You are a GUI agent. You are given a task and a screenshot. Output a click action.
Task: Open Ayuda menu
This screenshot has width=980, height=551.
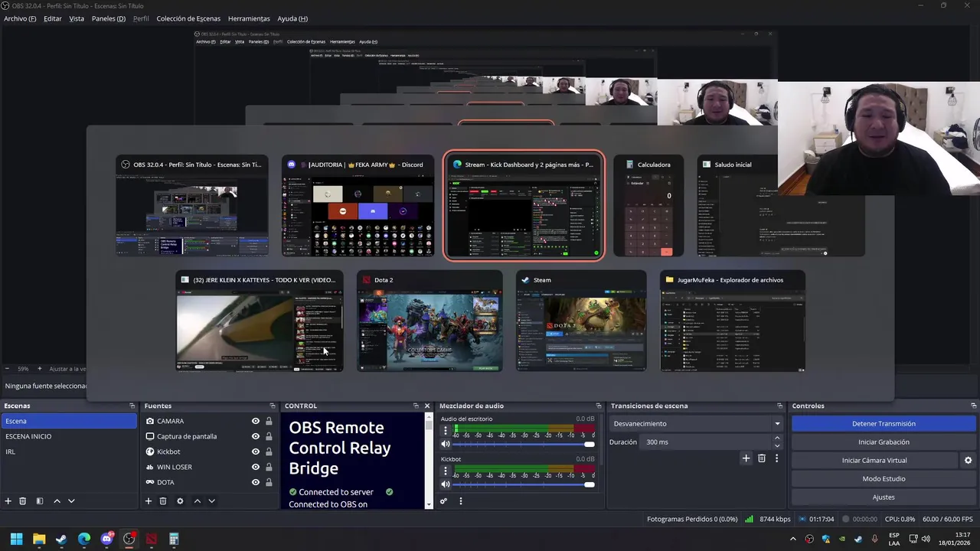click(x=292, y=18)
